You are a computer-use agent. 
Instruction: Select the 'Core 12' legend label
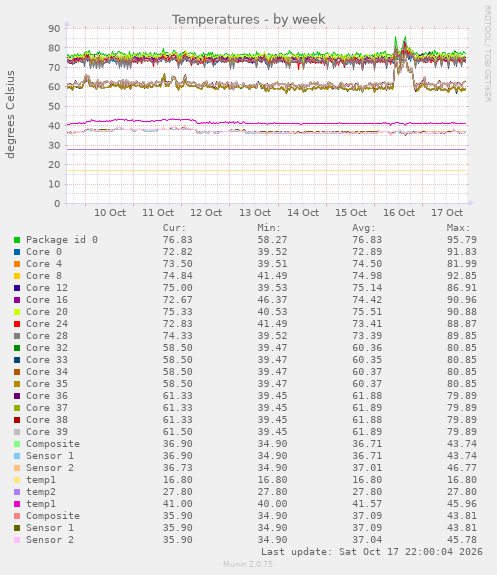click(x=47, y=288)
